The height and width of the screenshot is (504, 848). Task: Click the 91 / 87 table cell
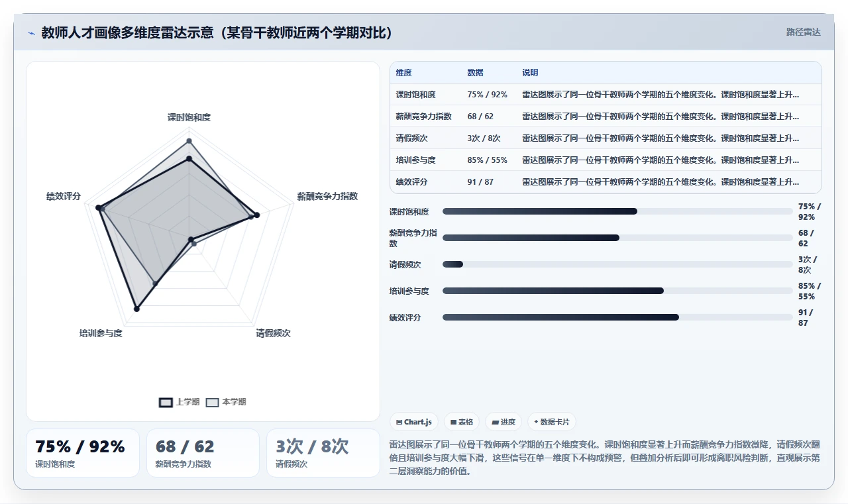pyautogui.click(x=480, y=182)
